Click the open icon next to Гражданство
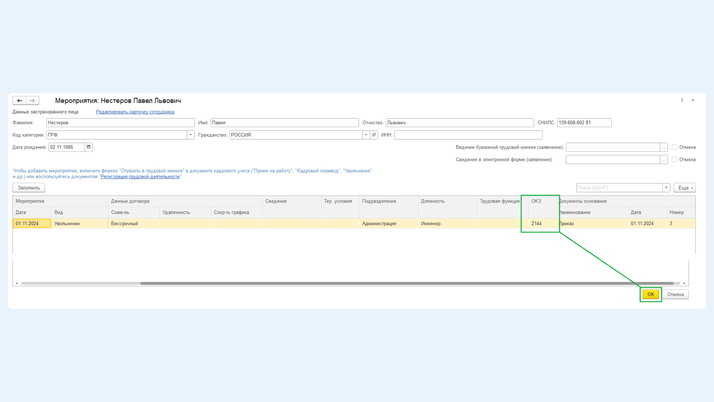 [x=374, y=135]
